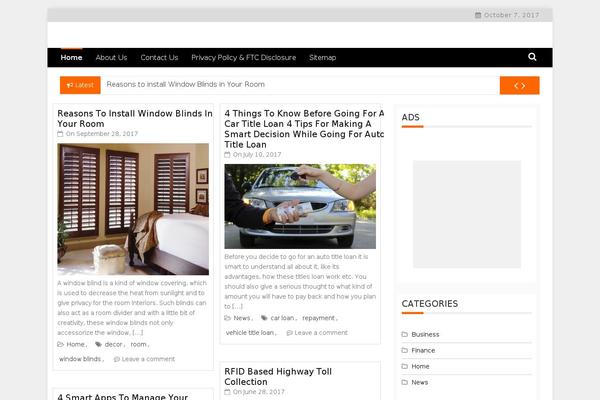
Task: Click calendar icon by July 10, 2017
Action: tap(227, 155)
